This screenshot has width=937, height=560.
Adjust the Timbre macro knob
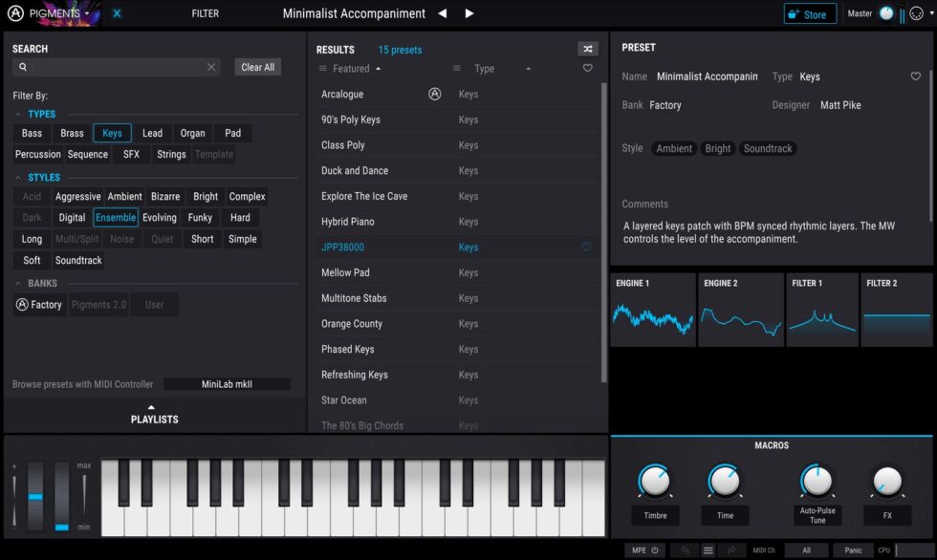pos(655,481)
